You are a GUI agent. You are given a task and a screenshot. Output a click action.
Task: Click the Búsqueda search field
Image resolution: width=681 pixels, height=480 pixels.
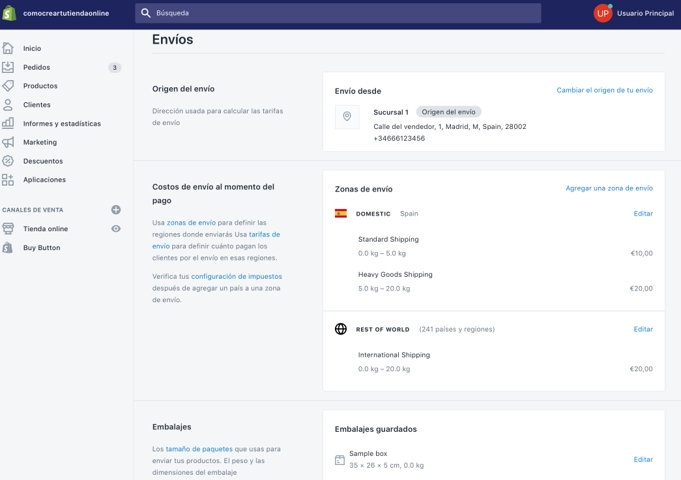340,13
